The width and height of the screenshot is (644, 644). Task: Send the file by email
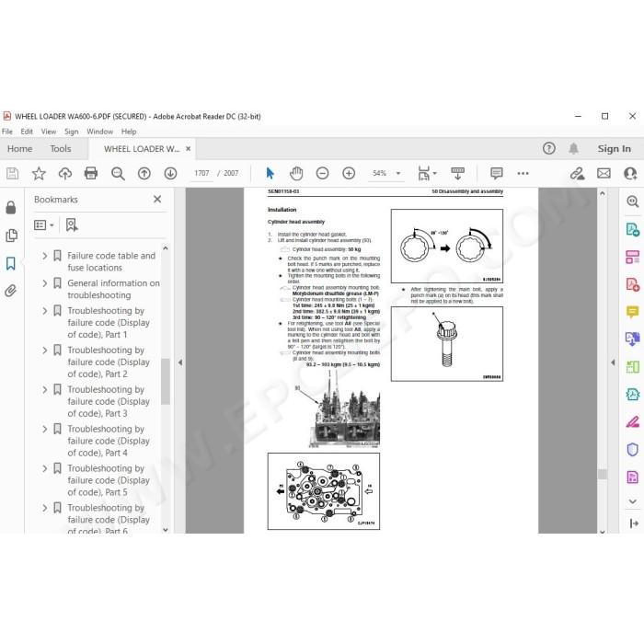point(604,173)
